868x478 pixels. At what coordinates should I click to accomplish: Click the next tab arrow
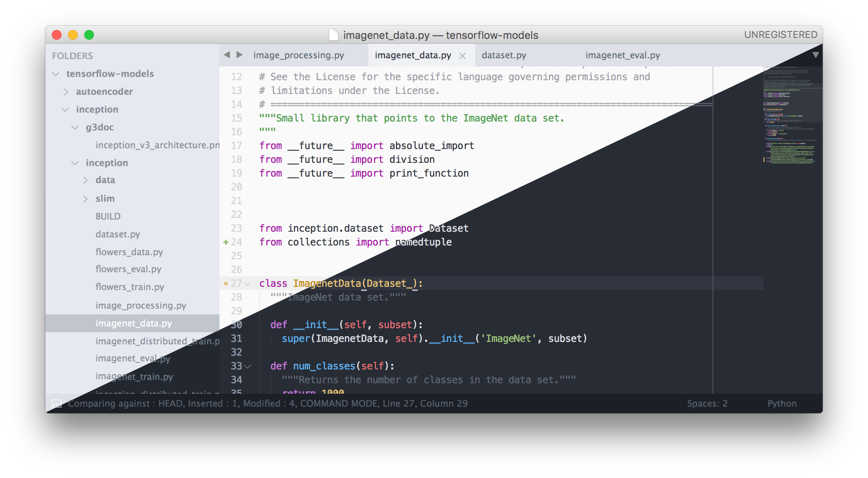pos(240,55)
